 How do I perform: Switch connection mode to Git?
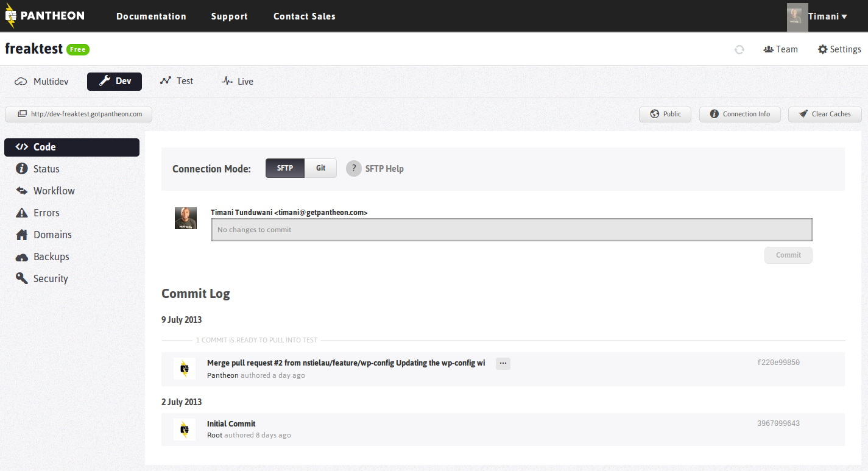pos(320,168)
